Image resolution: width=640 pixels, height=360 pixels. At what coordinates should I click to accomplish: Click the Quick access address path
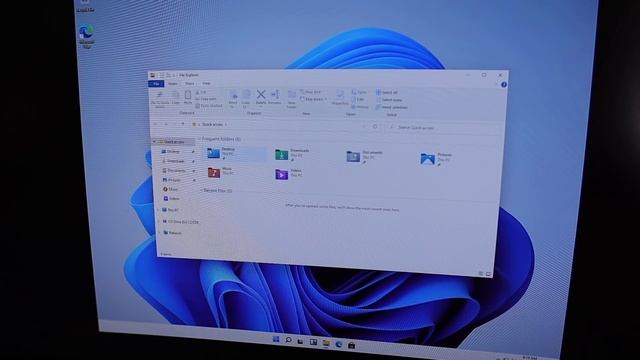[212, 124]
